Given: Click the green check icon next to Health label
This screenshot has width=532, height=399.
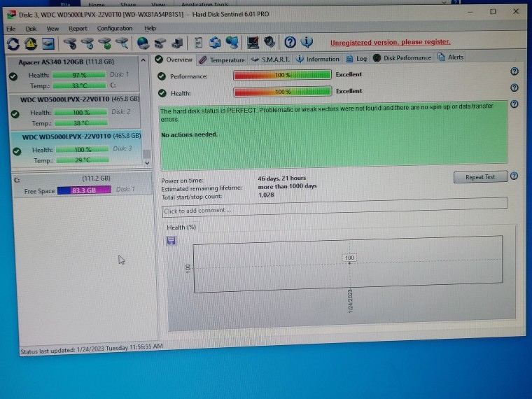Looking at the screenshot, I should pos(162,93).
